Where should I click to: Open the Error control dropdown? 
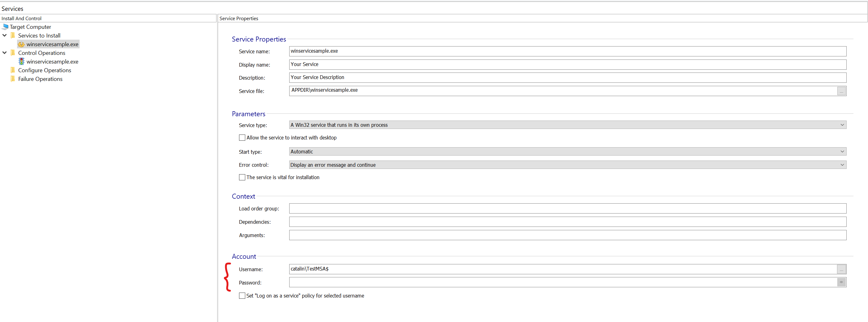[x=842, y=165]
